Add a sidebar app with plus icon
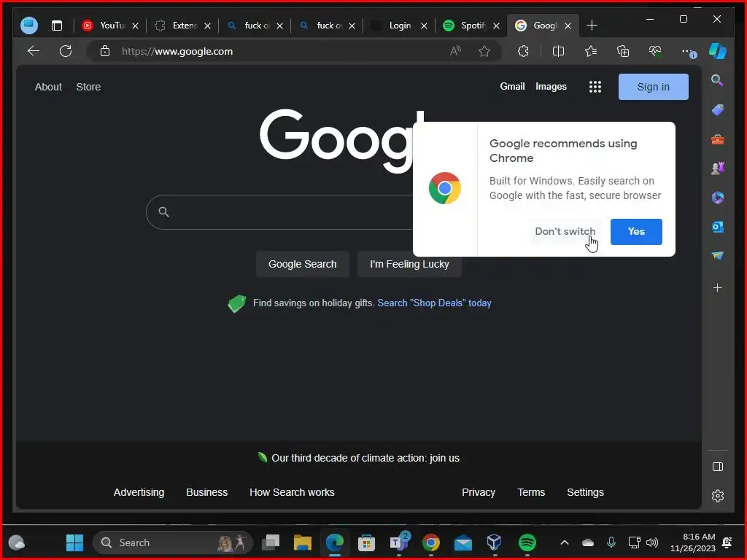Viewport: 747px width, 560px height. 718,287
